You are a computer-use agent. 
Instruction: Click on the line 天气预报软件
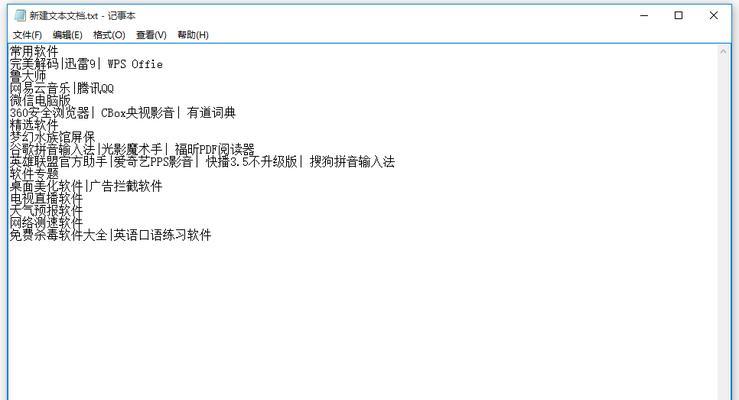tap(46, 211)
